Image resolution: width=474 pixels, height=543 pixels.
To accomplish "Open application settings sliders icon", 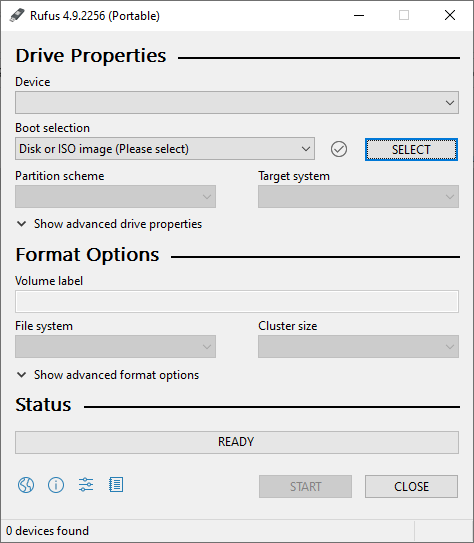I will coord(86,485).
